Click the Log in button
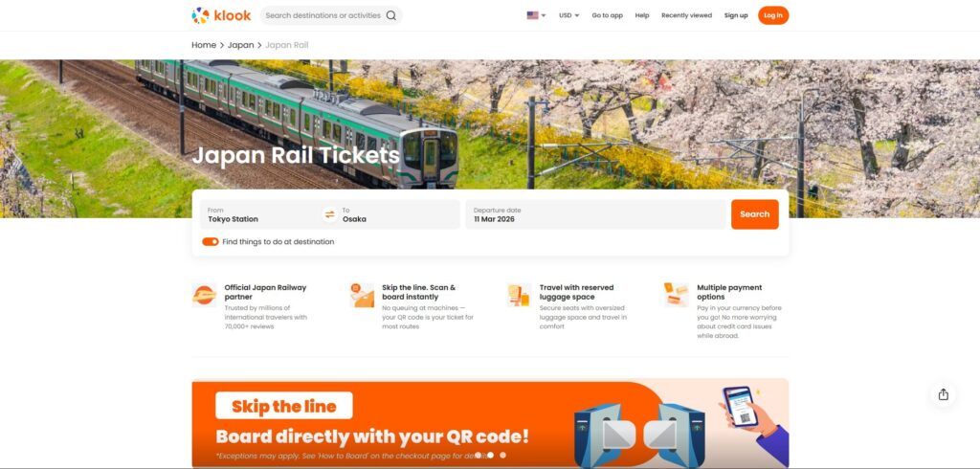Image resolution: width=980 pixels, height=469 pixels. point(773,15)
